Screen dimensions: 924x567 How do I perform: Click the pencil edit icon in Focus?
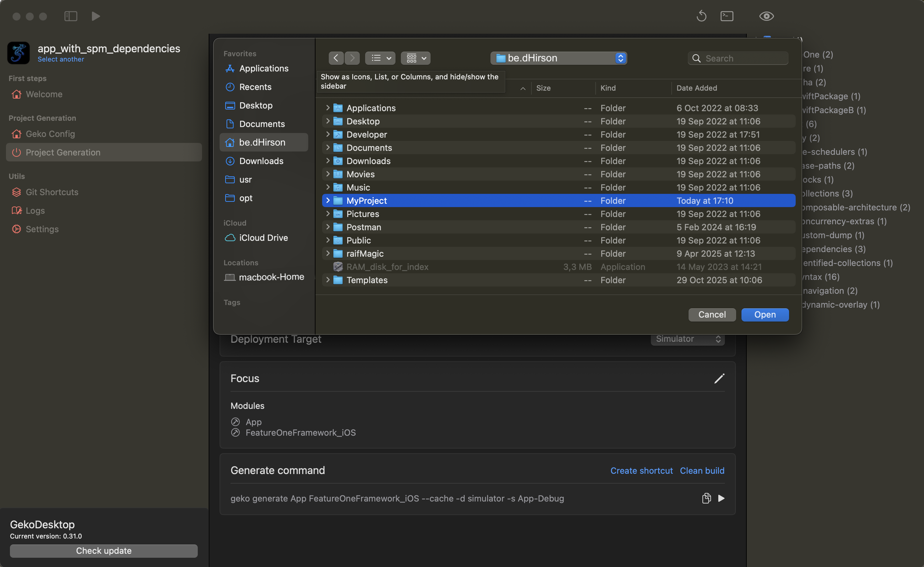(719, 378)
